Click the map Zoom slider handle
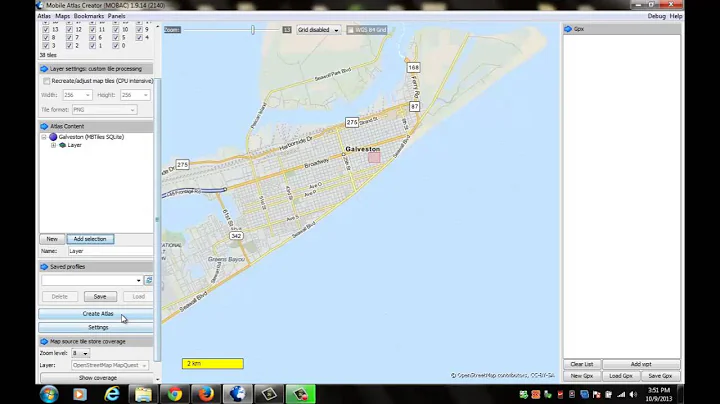Screen dimensions: 720x404 coord(253,30)
